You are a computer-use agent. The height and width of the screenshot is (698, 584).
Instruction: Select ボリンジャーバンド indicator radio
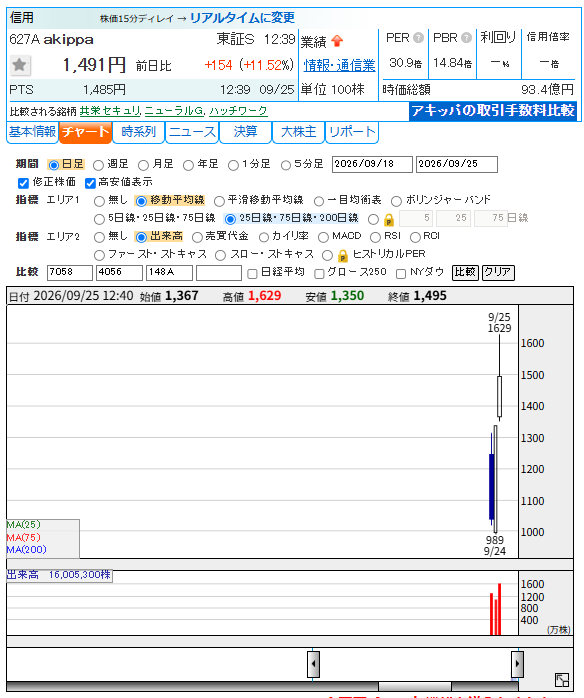pos(396,201)
